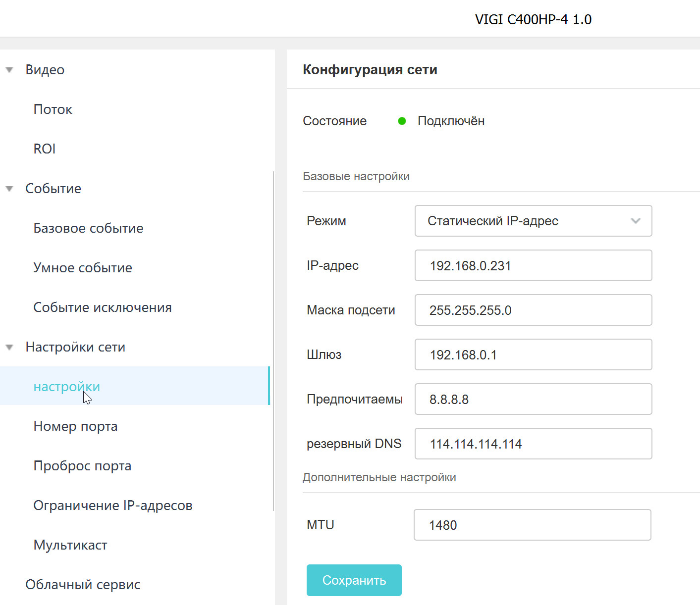Click the Дополнительные настройки section label

pos(379,477)
